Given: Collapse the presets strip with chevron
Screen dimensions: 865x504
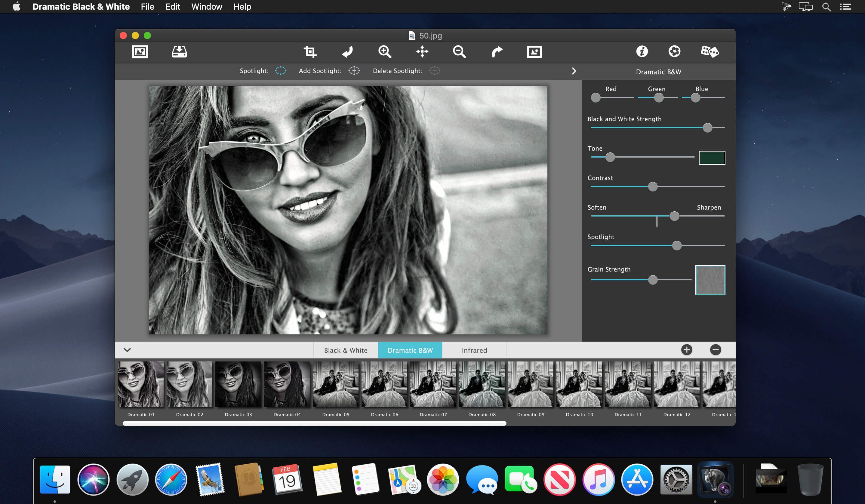Looking at the screenshot, I should pos(127,350).
